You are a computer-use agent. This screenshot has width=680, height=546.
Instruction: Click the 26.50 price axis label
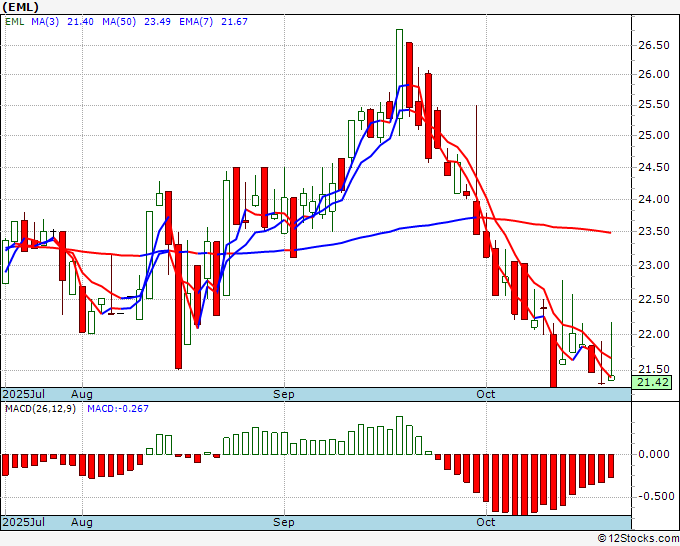[654, 46]
